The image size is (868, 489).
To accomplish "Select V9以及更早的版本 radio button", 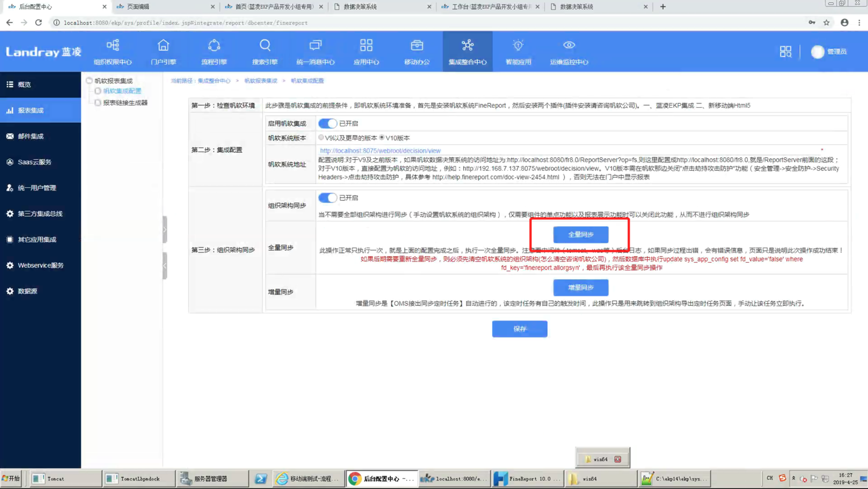I will [x=322, y=138].
